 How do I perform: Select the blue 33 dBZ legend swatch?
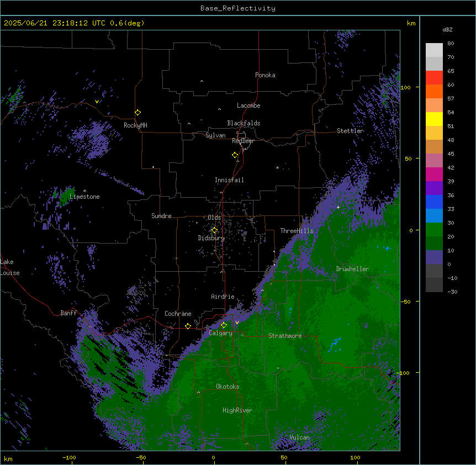(x=434, y=202)
